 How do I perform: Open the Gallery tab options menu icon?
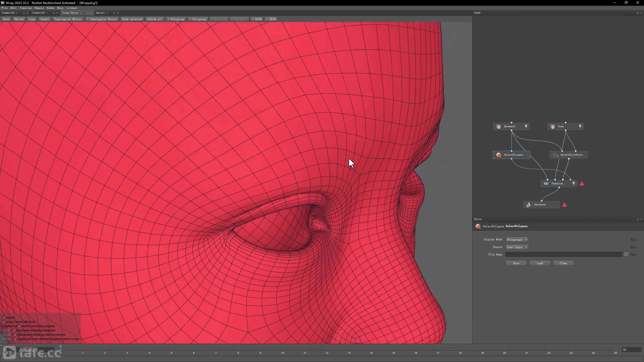pos(114,13)
